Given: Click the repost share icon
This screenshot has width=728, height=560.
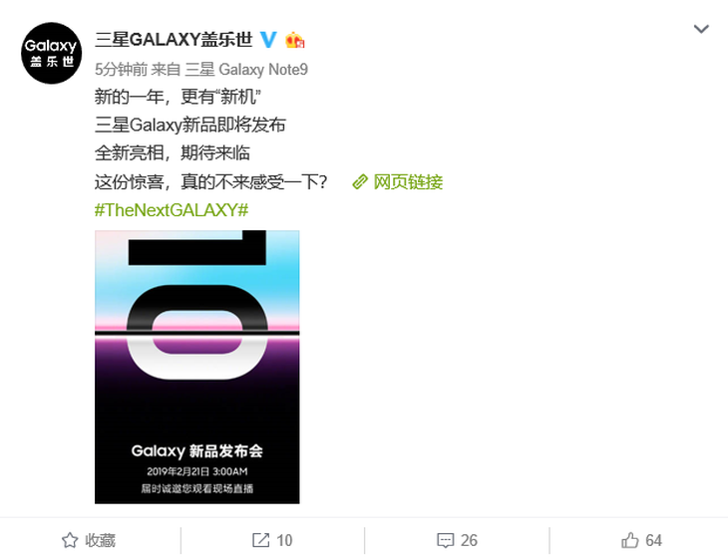Looking at the screenshot, I should coord(260,540).
